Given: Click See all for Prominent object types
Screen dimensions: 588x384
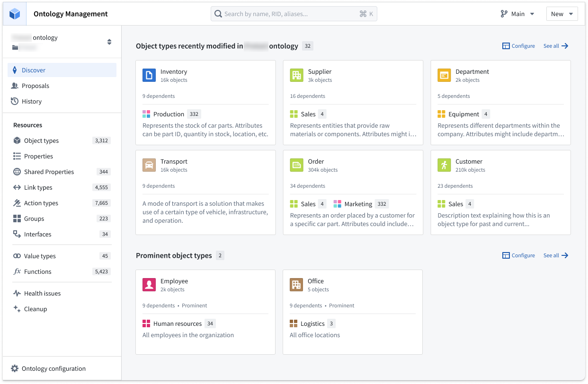Looking at the screenshot, I should [x=556, y=255].
